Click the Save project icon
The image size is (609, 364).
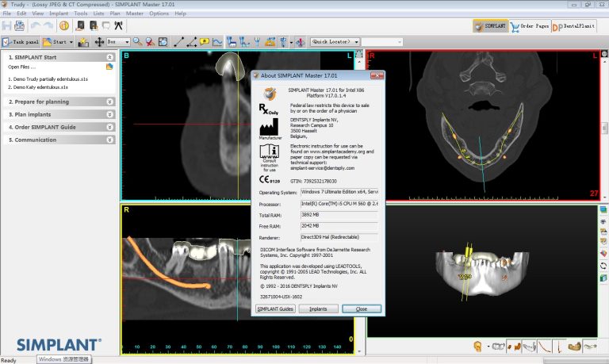pyautogui.click(x=6, y=25)
